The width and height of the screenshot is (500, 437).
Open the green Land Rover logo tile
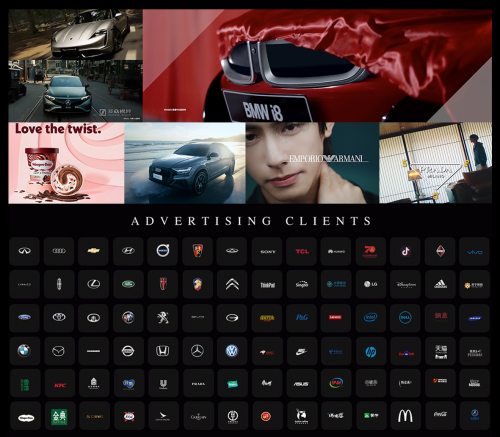click(x=128, y=284)
